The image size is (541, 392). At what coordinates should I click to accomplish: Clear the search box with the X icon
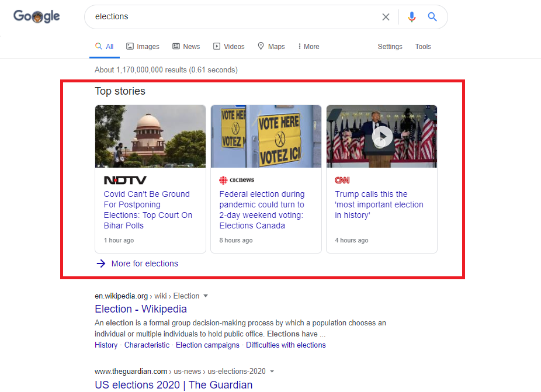point(386,17)
